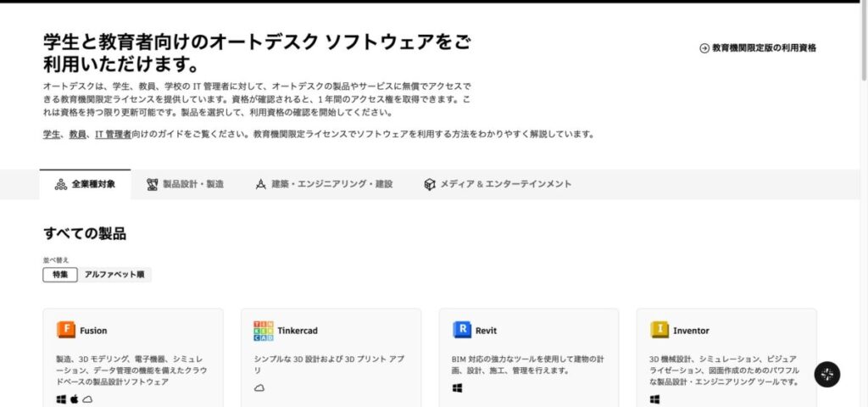
Task: Open the IT 管理者 guide link
Action: 114,134
